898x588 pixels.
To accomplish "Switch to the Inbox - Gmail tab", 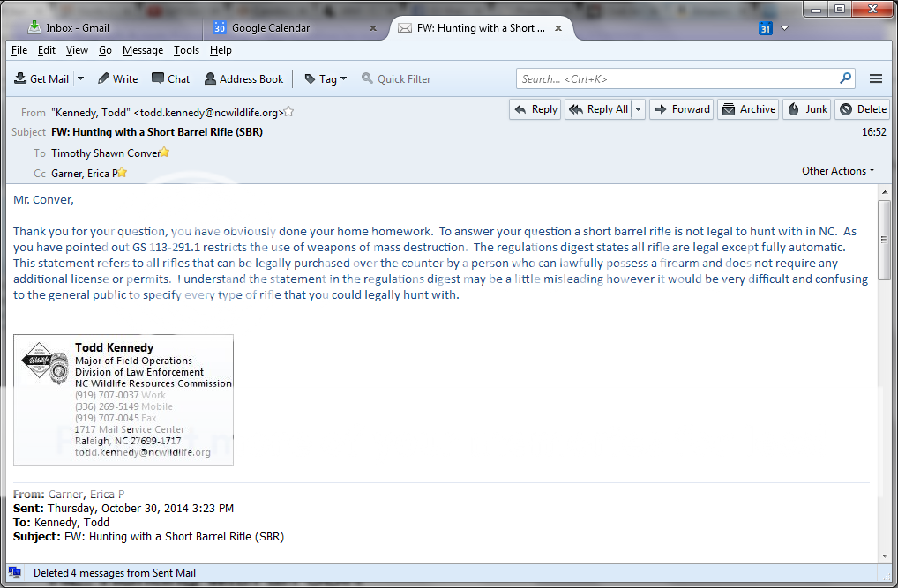I will pos(78,28).
